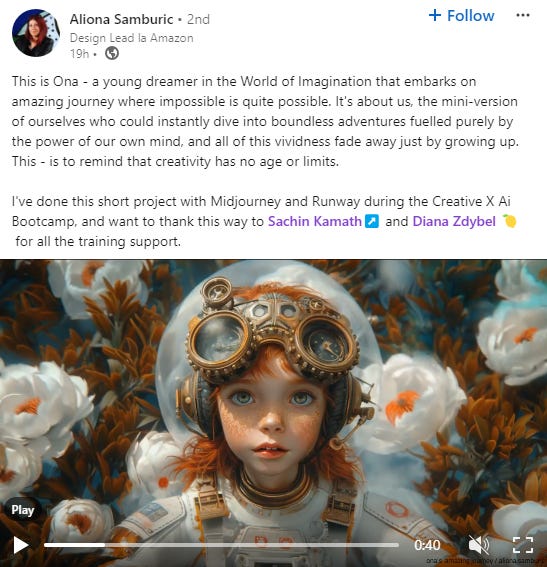
Task: Unmute the video with the speaker icon
Action: pos(478,545)
